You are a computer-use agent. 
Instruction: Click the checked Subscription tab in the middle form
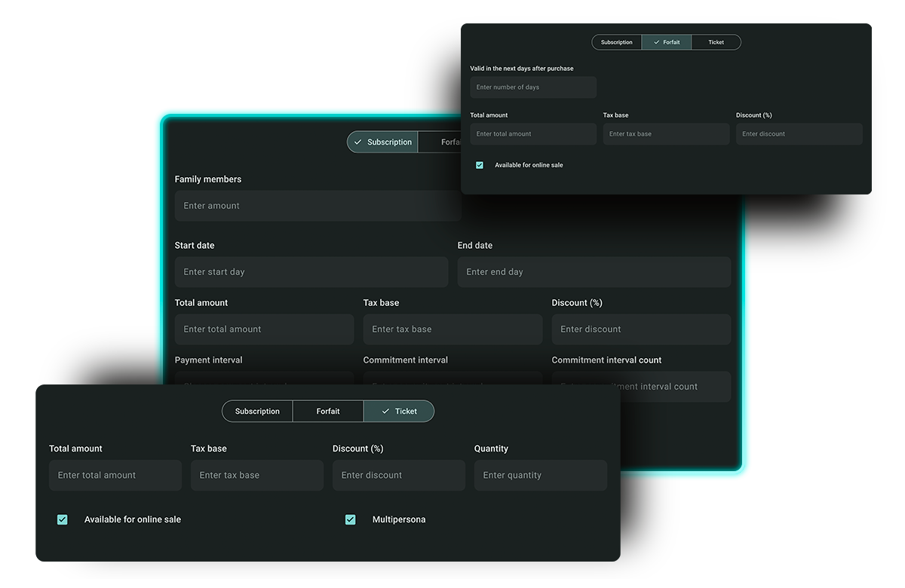(383, 142)
